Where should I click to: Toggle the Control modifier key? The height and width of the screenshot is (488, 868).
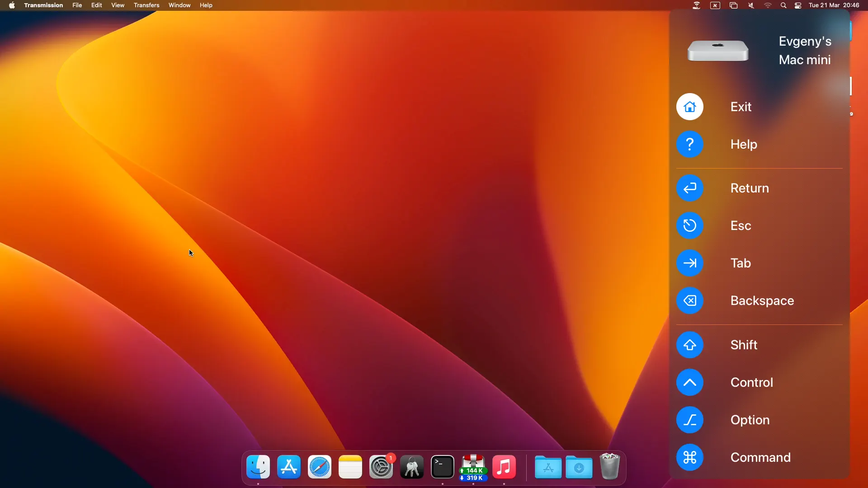689,382
